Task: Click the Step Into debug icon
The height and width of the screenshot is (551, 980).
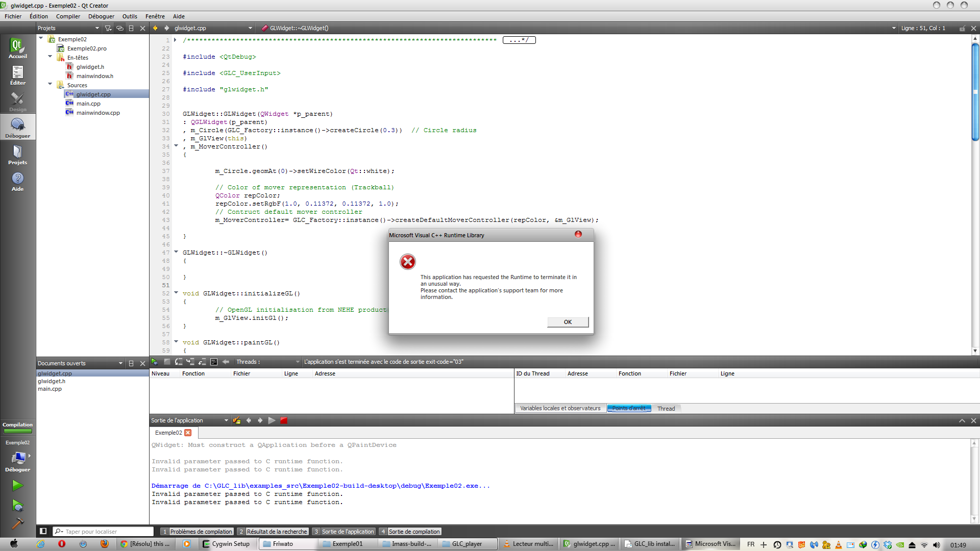Action: [x=191, y=362]
